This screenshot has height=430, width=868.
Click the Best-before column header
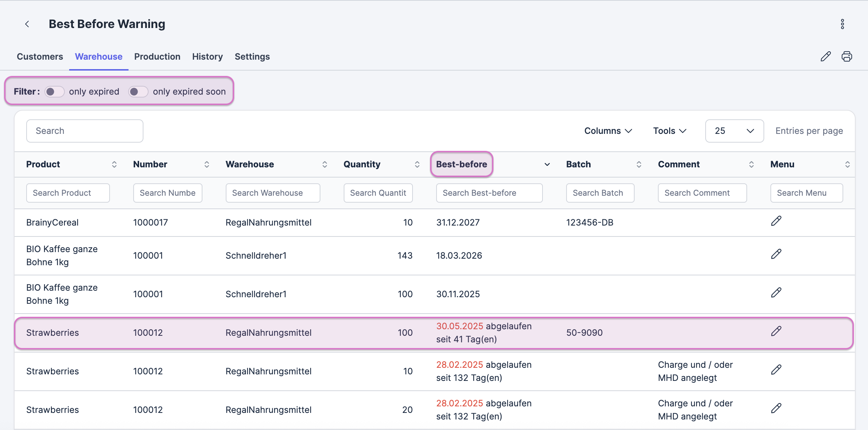click(461, 164)
